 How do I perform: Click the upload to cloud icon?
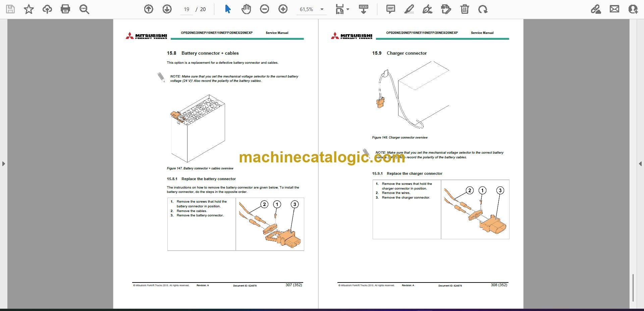(47, 9)
